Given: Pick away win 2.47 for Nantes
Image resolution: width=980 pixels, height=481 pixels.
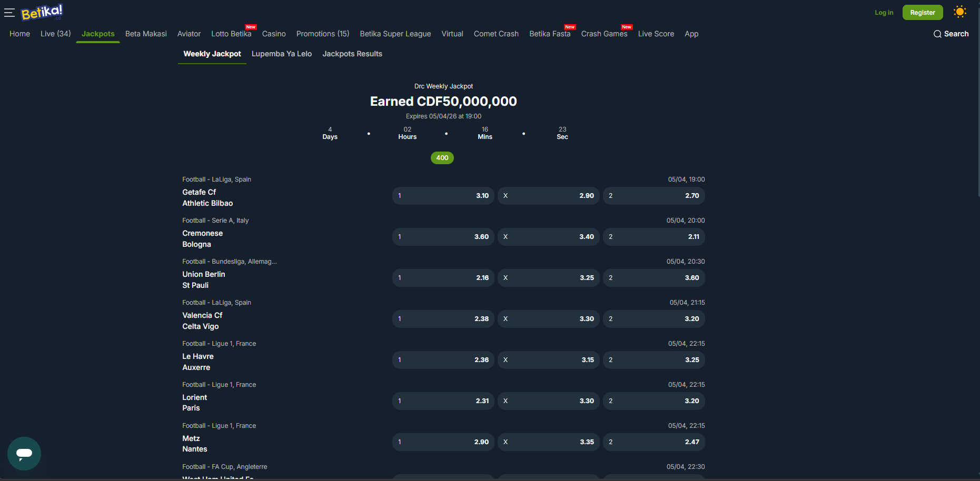Looking at the screenshot, I should coord(654,442).
